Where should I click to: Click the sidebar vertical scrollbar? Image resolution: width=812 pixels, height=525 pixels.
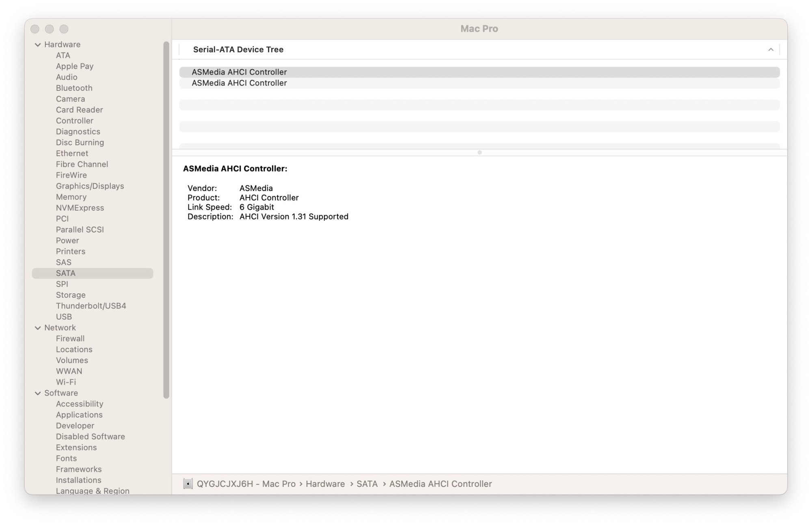(x=166, y=219)
